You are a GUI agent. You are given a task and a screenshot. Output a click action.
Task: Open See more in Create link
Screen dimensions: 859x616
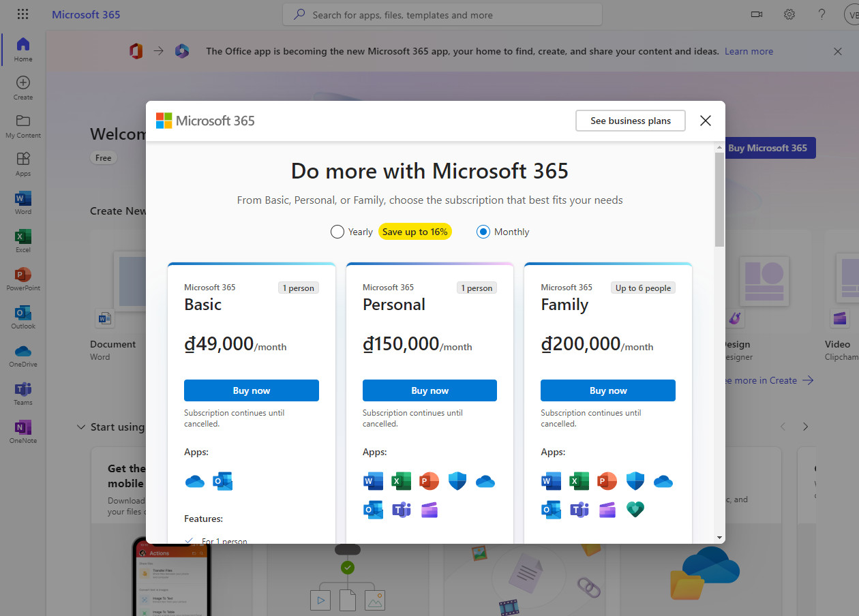770,380
